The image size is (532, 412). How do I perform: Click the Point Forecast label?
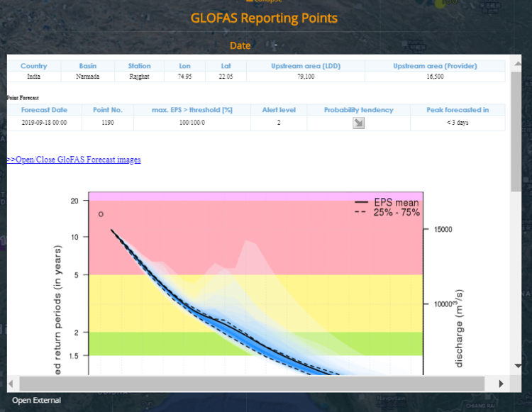point(23,98)
